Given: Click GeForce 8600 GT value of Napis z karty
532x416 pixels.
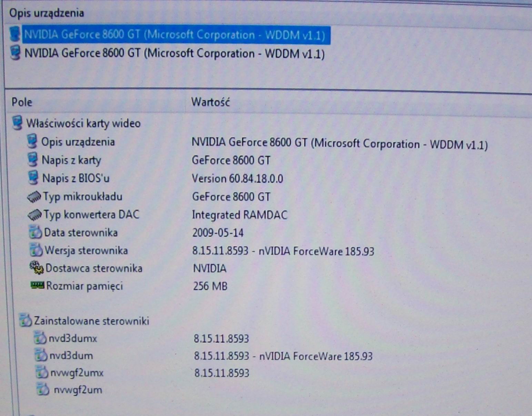Looking at the screenshot, I should [231, 160].
